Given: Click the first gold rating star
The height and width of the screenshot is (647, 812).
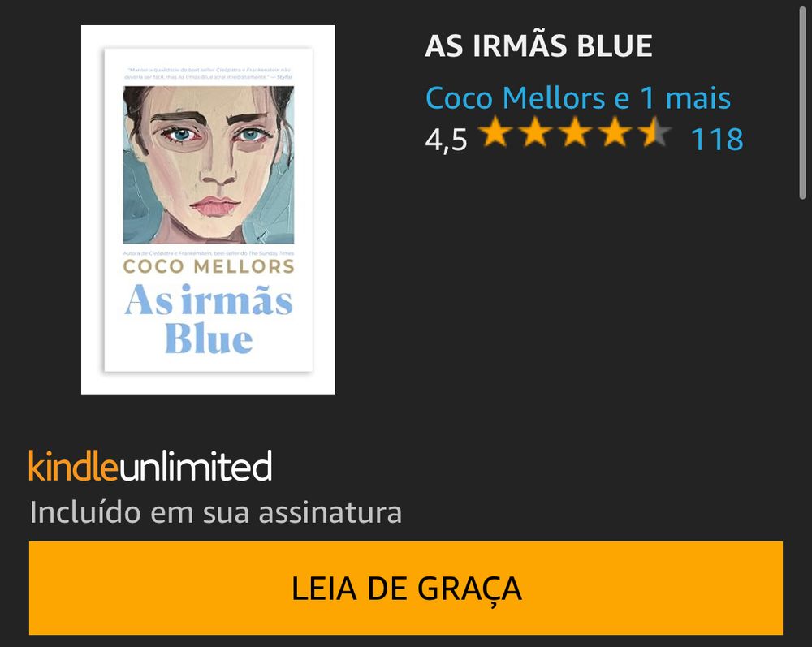Looking at the screenshot, I should (495, 132).
